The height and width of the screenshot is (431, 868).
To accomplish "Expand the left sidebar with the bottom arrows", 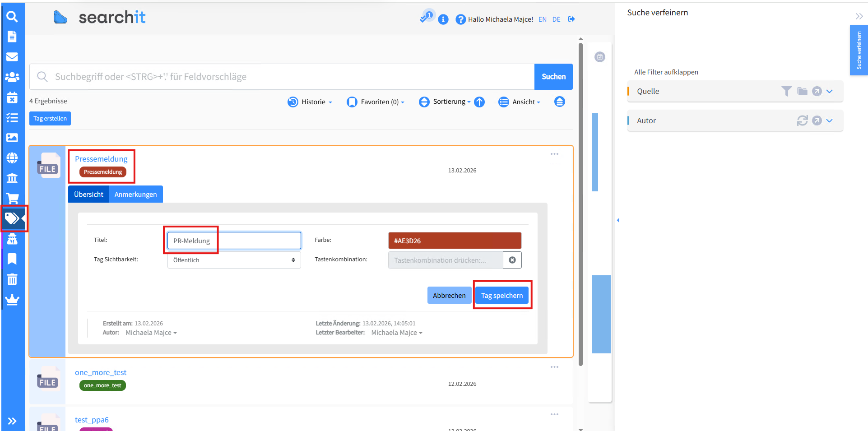I will pos(13,421).
